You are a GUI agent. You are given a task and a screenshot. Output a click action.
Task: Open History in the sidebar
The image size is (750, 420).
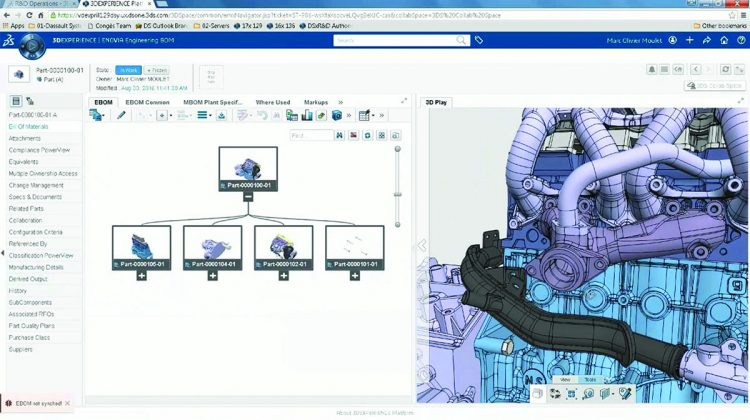point(18,290)
